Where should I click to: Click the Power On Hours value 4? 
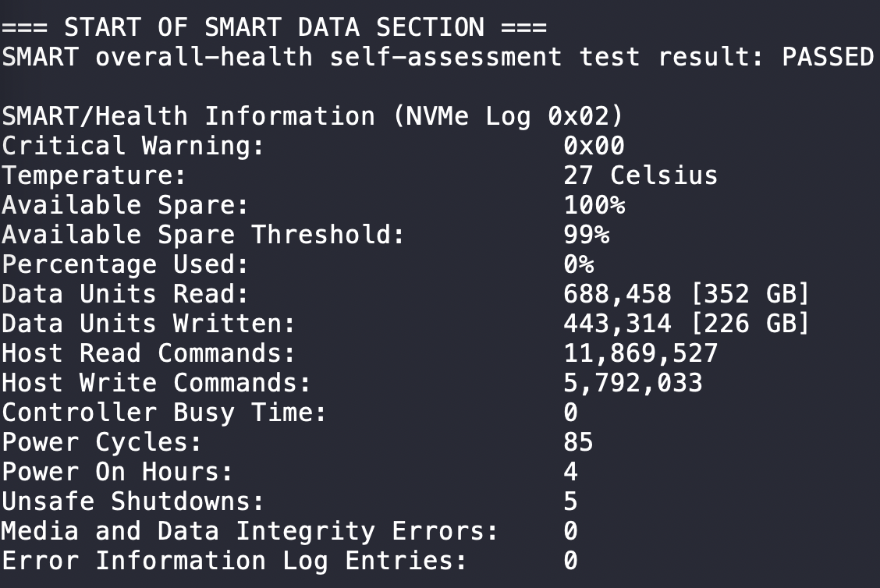pyautogui.click(x=570, y=472)
